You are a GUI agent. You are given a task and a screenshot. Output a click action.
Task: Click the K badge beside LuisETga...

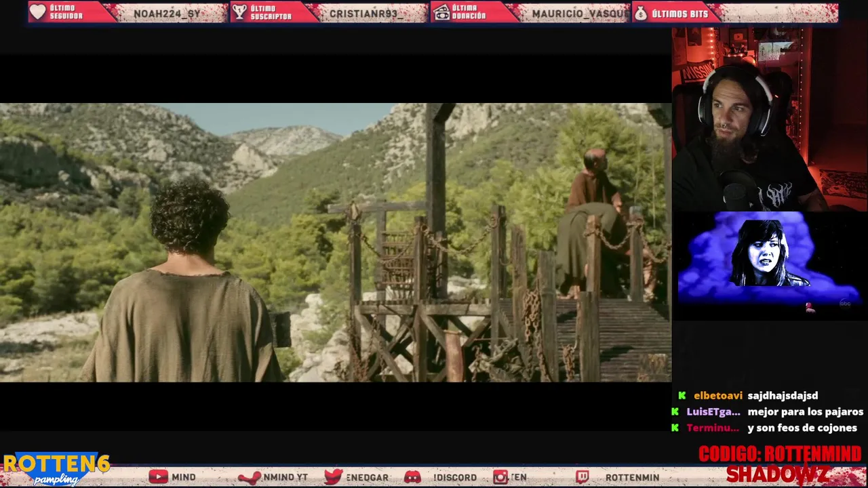point(675,411)
